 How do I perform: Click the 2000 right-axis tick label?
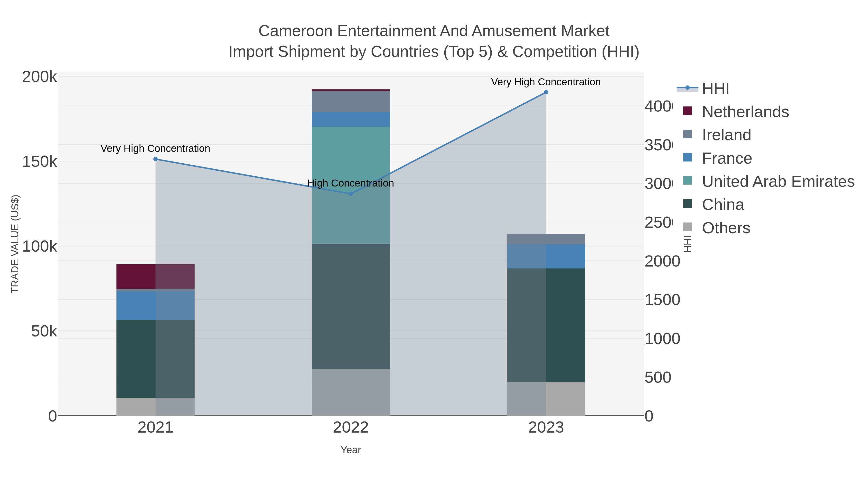tap(662, 261)
